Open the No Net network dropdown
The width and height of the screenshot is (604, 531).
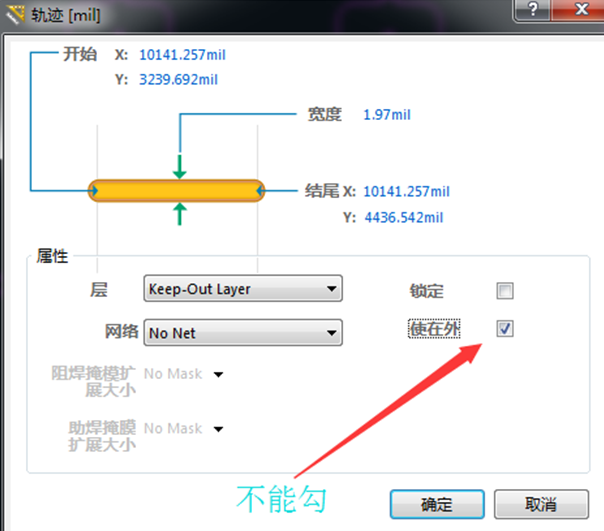(x=243, y=333)
